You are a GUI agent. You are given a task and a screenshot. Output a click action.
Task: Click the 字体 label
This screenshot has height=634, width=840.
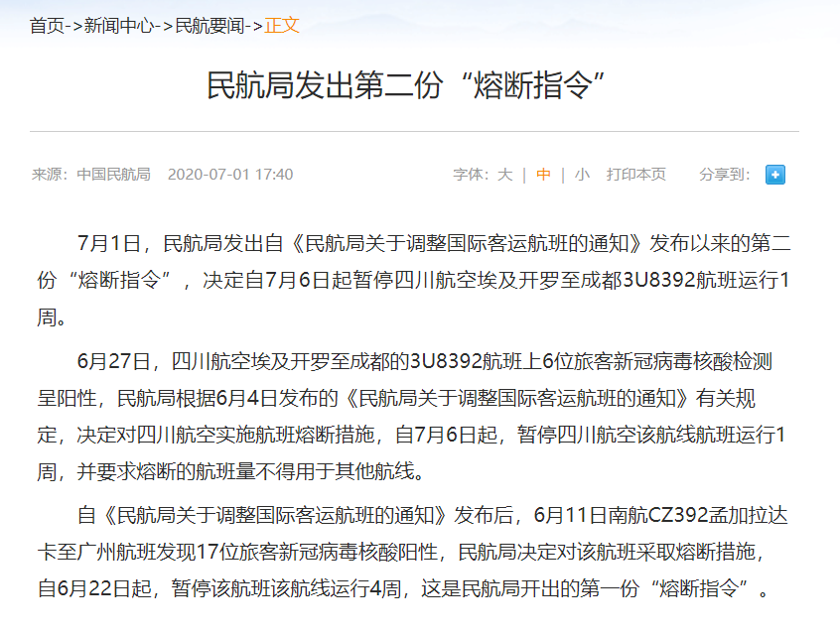point(471,175)
